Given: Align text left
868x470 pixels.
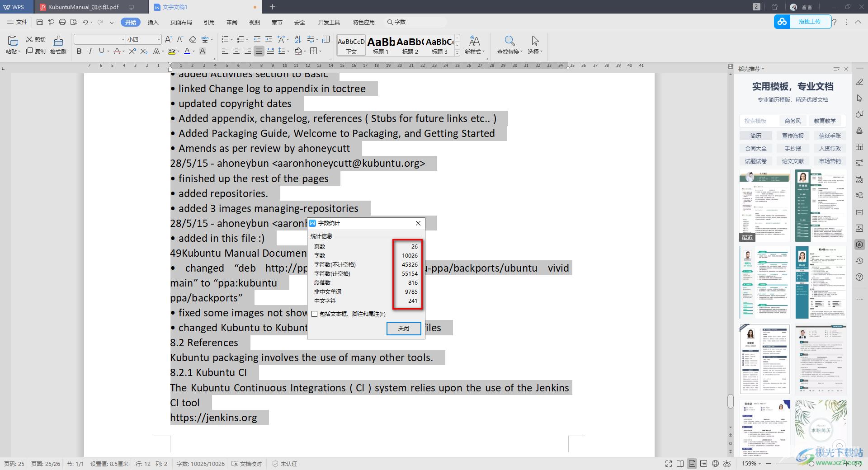Looking at the screenshot, I should [x=225, y=51].
